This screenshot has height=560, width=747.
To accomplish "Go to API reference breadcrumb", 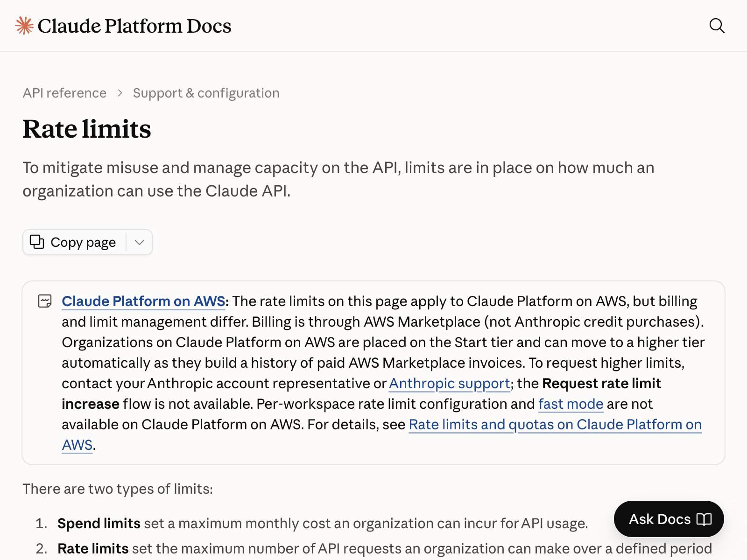I will click(x=64, y=93).
